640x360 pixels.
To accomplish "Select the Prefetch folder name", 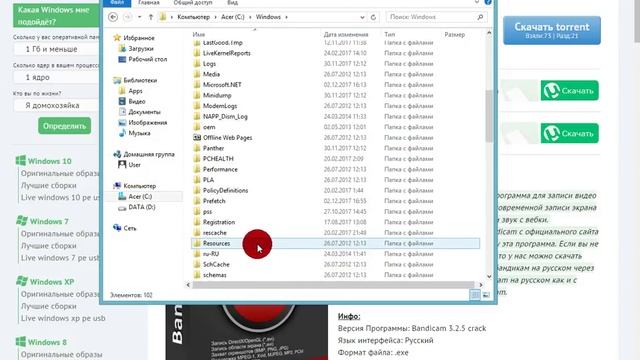I will tap(214, 201).
